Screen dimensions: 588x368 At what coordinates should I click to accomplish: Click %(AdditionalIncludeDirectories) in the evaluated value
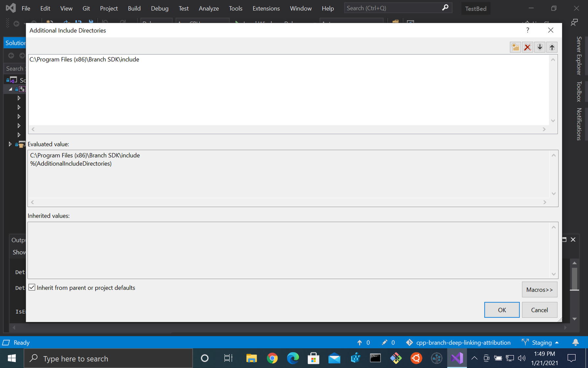71,164
